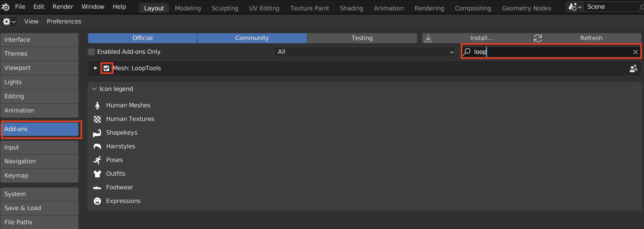Image resolution: width=644 pixels, height=229 pixels.
Task: Click the Footwear shoe icon
Action: (x=97, y=188)
